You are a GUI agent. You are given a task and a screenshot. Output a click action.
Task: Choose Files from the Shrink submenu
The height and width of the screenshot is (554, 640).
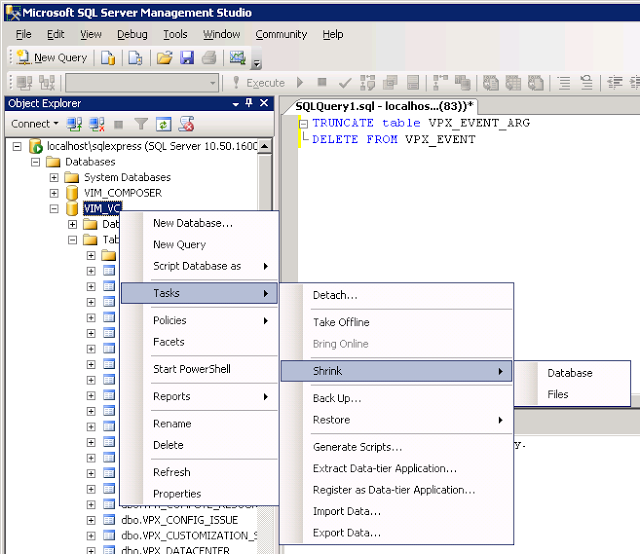pos(557,394)
